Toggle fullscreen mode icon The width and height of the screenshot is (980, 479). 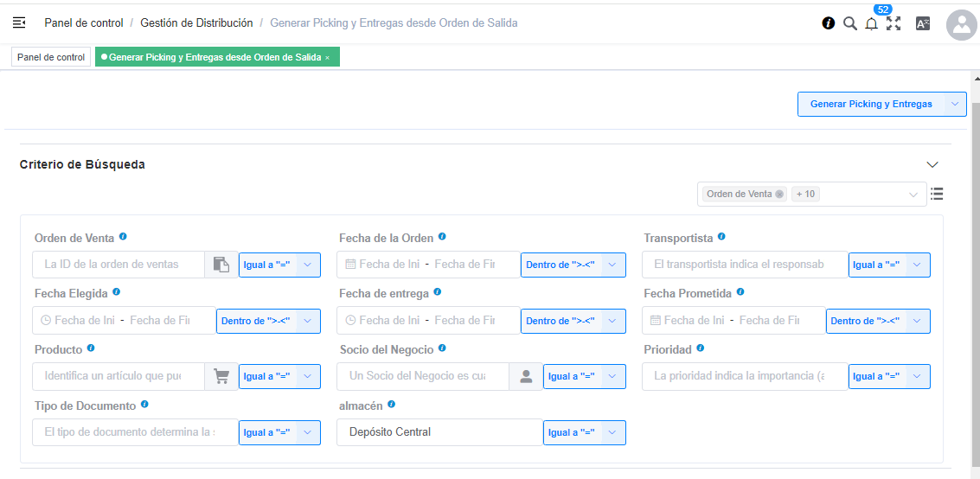[x=894, y=23]
